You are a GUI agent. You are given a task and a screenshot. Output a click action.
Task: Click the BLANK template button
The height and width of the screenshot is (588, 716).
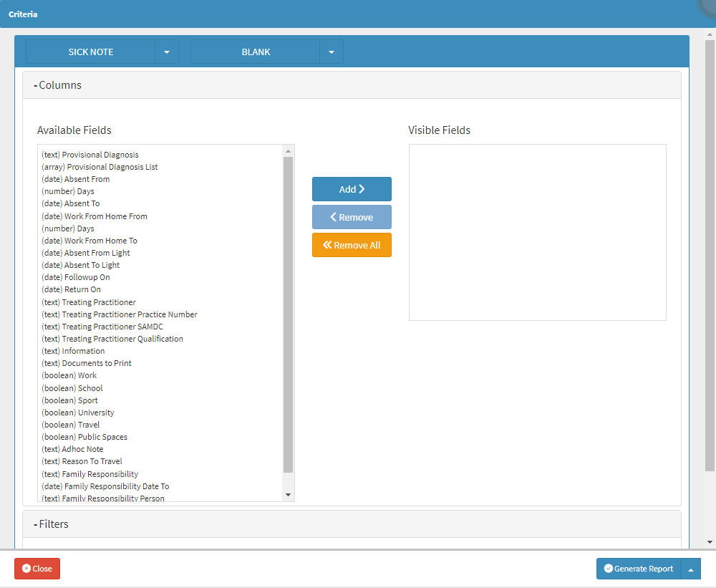256,52
